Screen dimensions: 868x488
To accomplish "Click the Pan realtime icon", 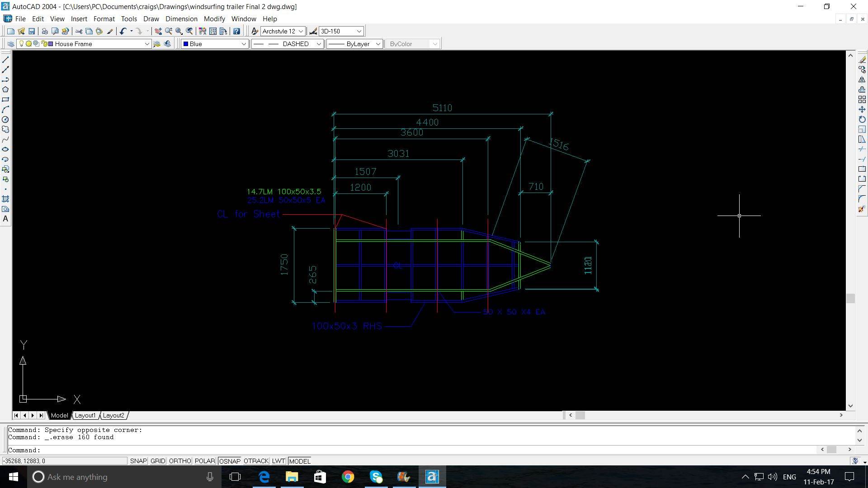I will pyautogui.click(x=158, y=31).
